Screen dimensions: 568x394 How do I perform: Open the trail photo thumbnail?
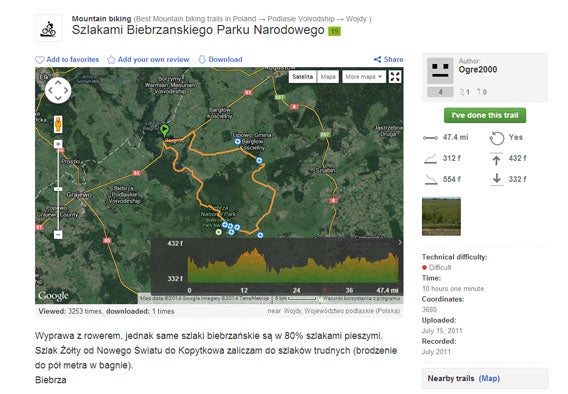click(441, 217)
